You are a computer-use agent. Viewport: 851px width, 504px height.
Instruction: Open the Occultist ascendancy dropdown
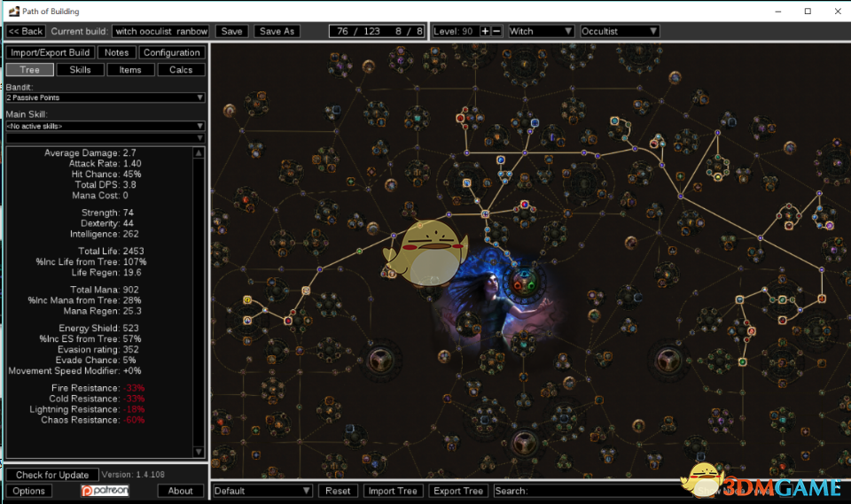tap(619, 31)
